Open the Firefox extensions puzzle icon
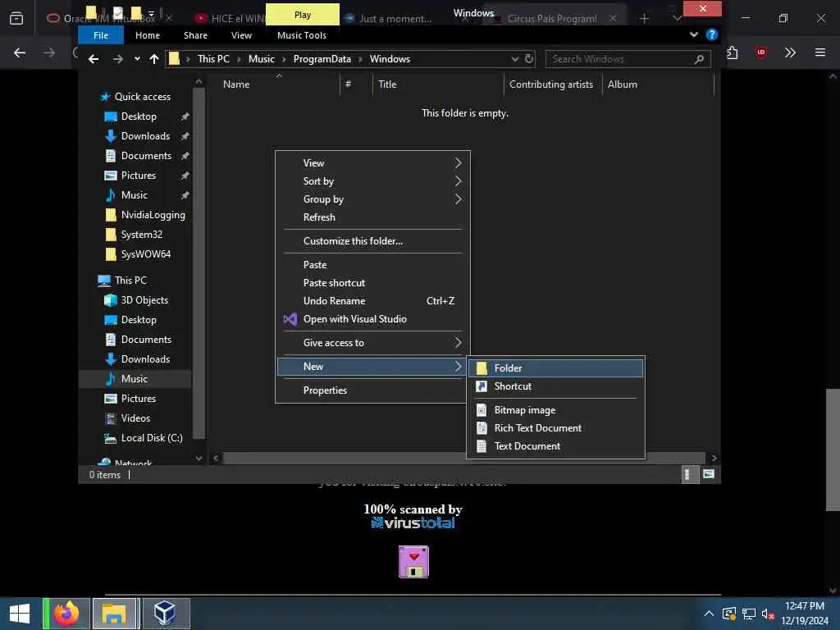 (x=733, y=52)
